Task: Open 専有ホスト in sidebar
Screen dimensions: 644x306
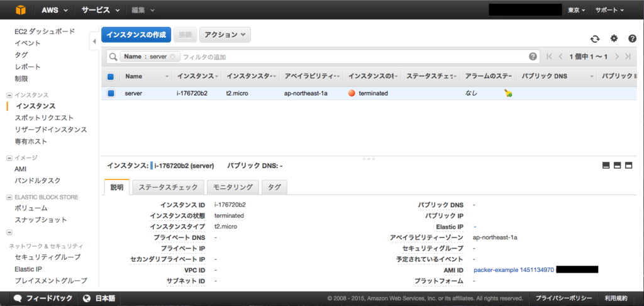Action: [x=31, y=142]
